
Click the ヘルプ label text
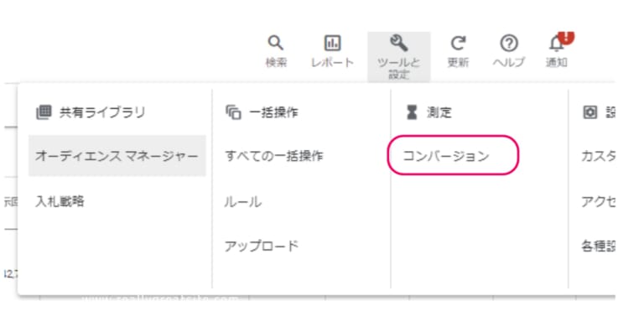pos(509,62)
